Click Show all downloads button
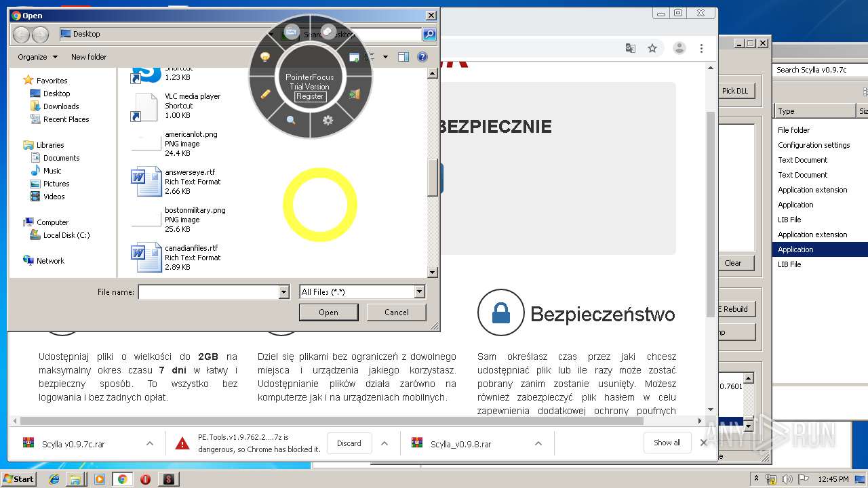Image resolution: width=868 pixels, height=488 pixels. (667, 443)
